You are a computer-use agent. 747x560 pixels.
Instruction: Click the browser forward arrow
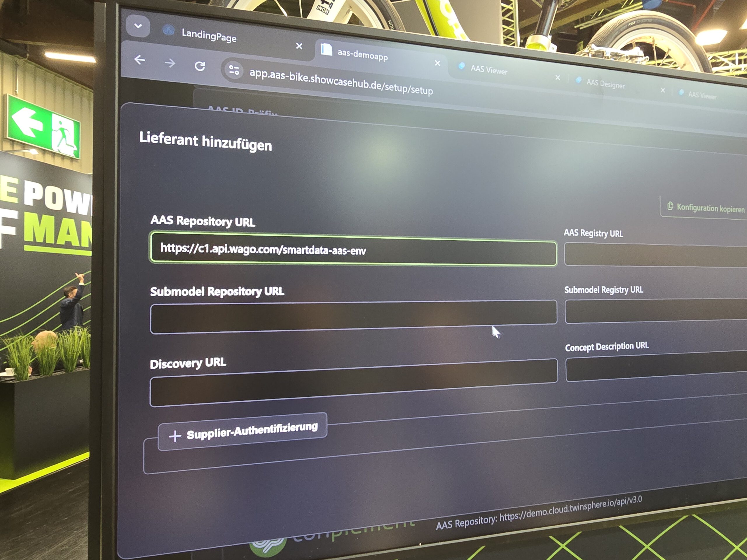click(x=170, y=63)
